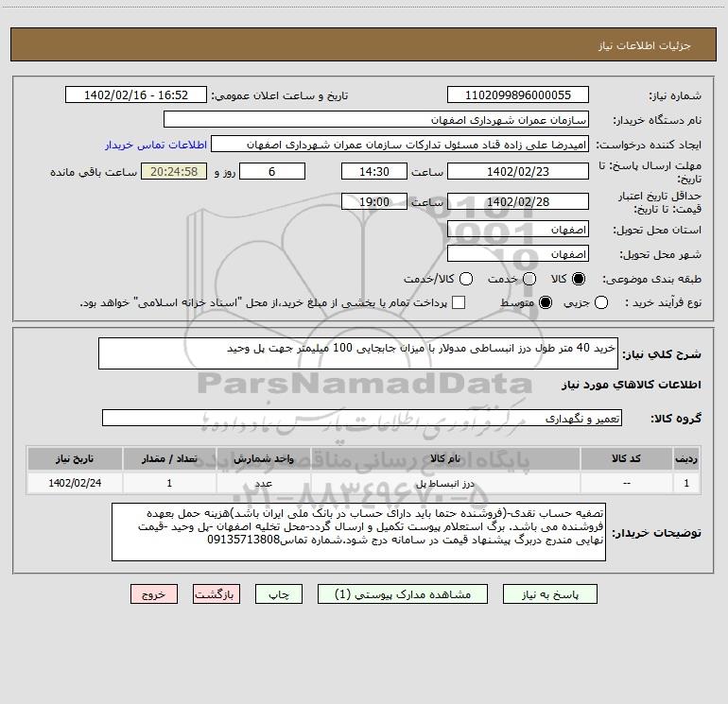This screenshot has height=704, width=728.
Task: Click تاریخ نیاز column header
Action: [75, 458]
